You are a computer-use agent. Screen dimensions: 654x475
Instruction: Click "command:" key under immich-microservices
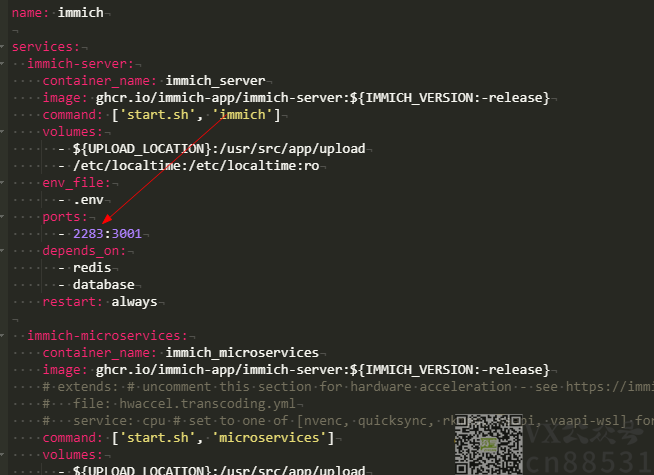tap(73, 438)
